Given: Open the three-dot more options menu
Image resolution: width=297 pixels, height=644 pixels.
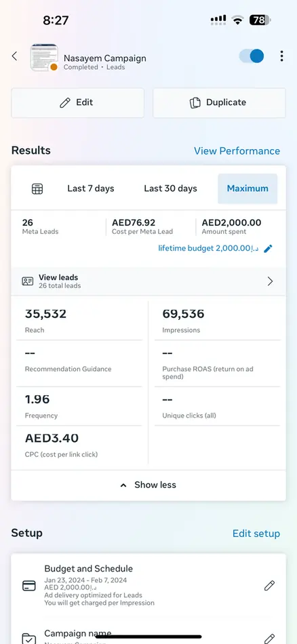Looking at the screenshot, I should coord(281,56).
